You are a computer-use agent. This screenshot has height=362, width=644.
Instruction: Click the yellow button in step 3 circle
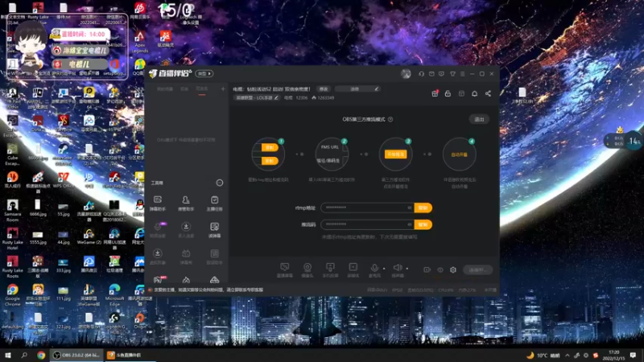click(395, 154)
